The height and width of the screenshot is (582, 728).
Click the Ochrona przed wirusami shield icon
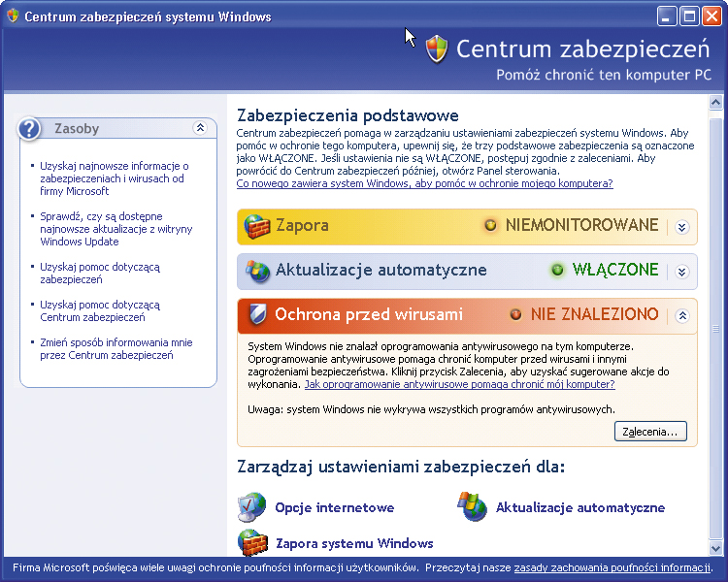[257, 314]
